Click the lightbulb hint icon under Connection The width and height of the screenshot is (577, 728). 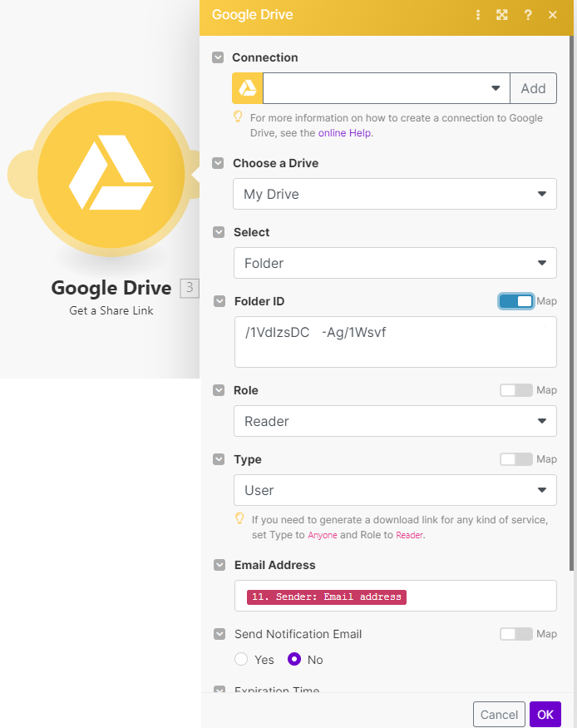238,117
